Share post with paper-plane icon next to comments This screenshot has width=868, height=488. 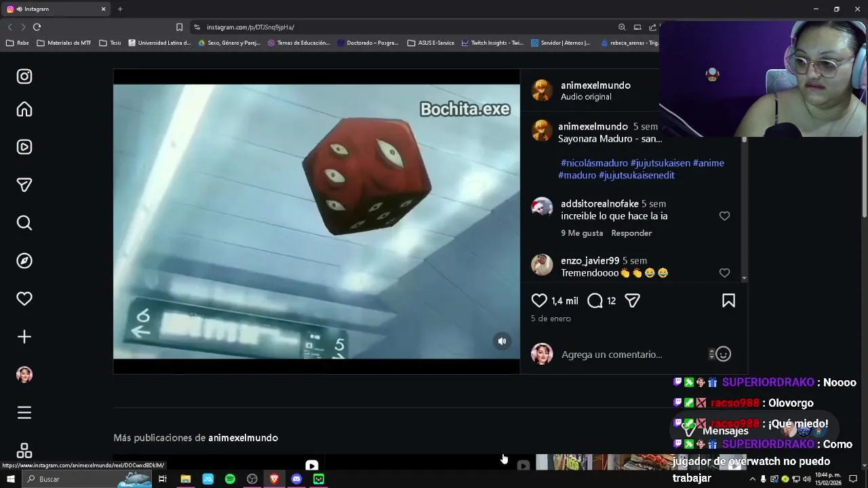(x=632, y=301)
